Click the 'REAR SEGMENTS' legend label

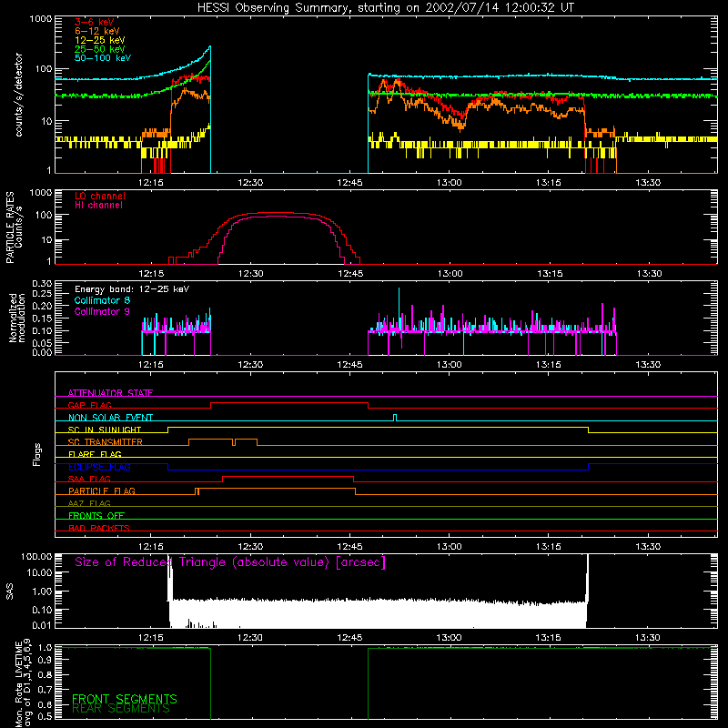point(121,709)
